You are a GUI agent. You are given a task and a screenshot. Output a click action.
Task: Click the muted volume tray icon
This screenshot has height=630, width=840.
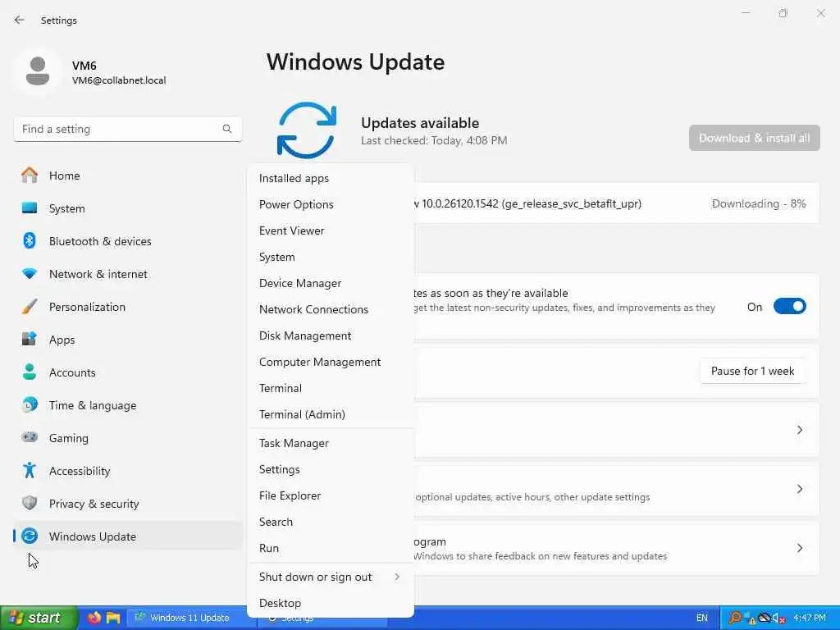[778, 619]
